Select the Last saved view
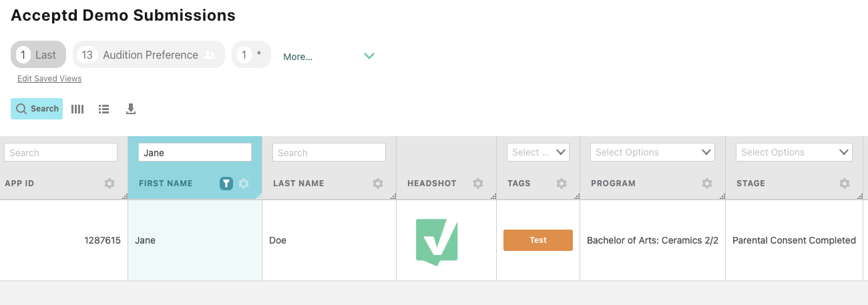 [x=38, y=55]
